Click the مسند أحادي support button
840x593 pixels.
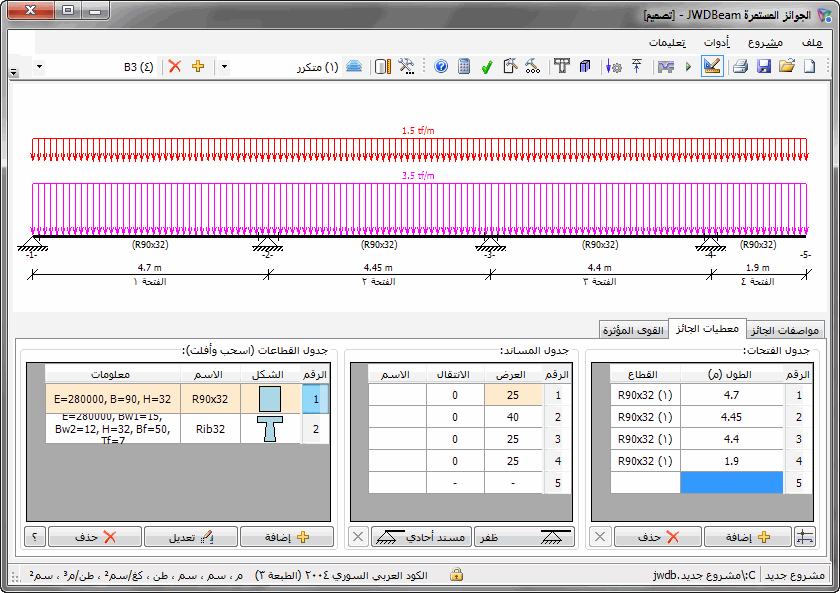(x=420, y=537)
